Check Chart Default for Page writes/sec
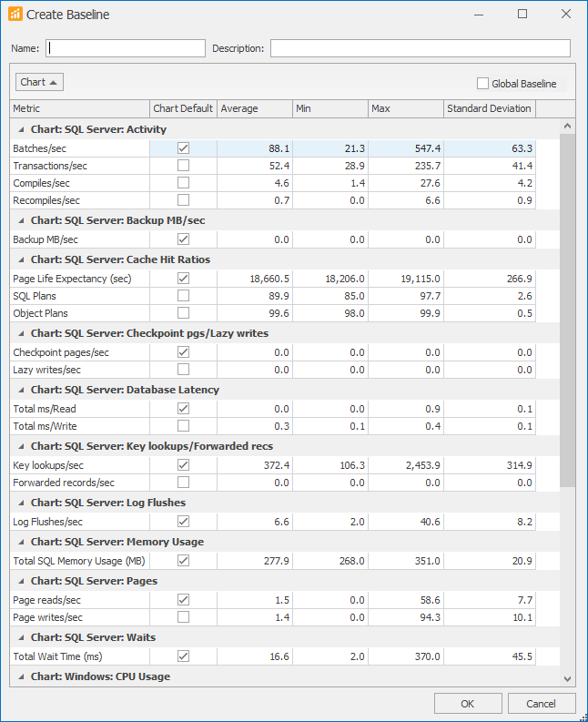The height and width of the screenshot is (722, 588). pos(183,616)
